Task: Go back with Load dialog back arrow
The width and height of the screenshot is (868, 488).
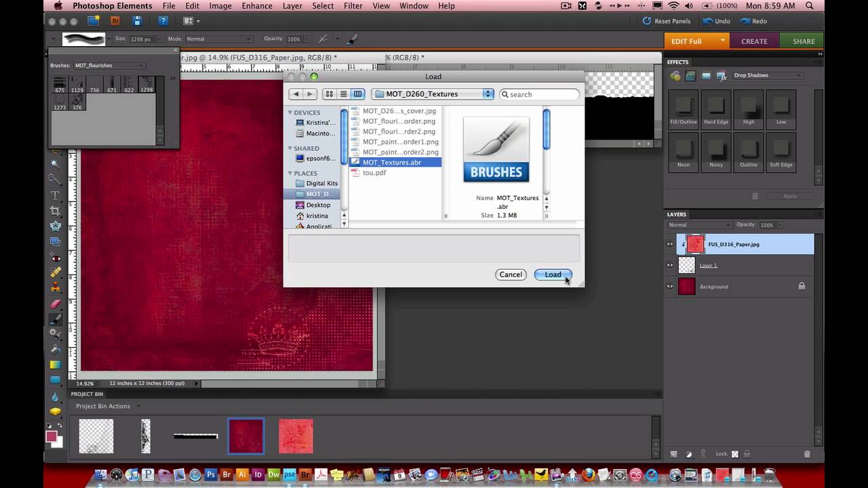Action: click(x=296, y=94)
